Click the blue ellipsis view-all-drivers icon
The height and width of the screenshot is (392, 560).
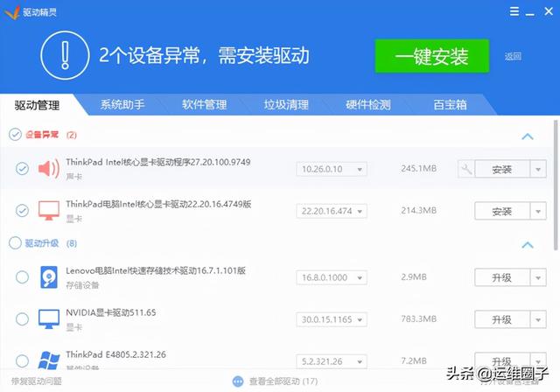[x=238, y=381]
